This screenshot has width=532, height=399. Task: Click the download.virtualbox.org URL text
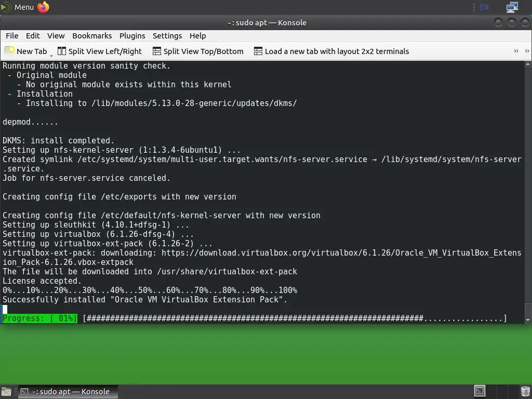tap(341, 253)
